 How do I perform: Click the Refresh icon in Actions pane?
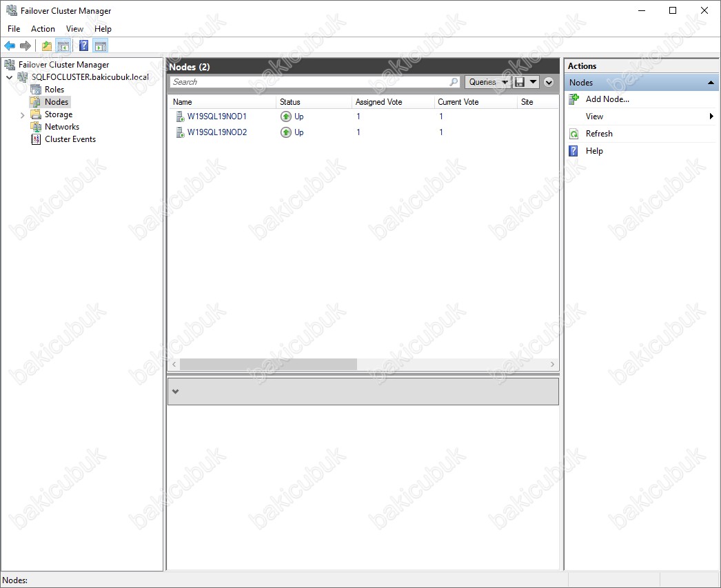[x=574, y=134]
